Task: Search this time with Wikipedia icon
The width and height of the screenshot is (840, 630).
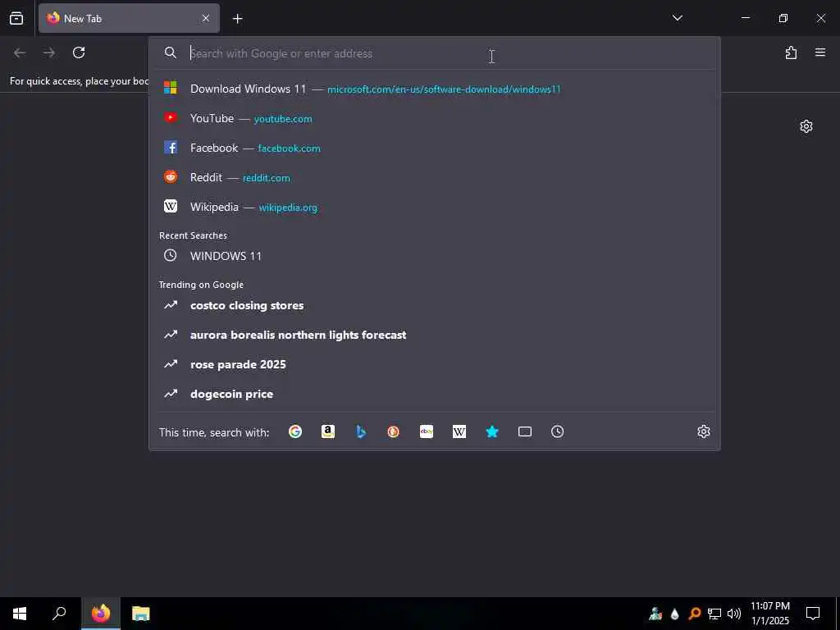Action: [459, 431]
